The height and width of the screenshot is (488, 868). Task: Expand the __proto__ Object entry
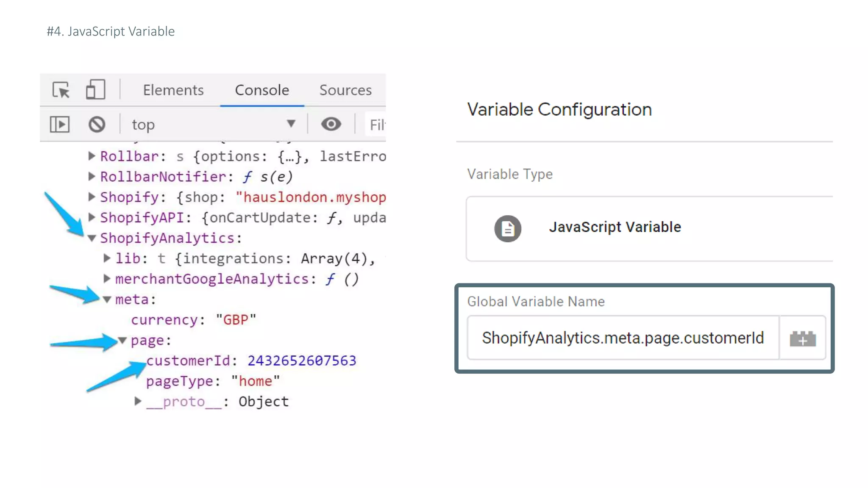tap(137, 401)
